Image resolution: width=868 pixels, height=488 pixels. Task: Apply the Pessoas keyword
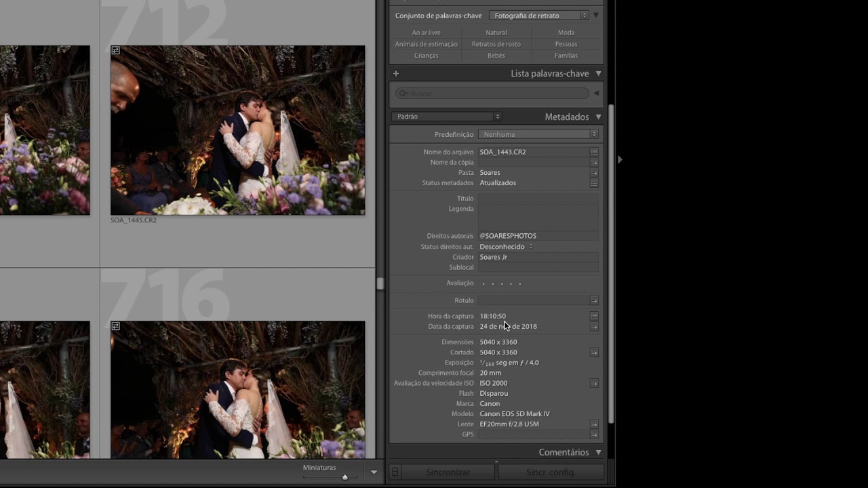pos(566,44)
